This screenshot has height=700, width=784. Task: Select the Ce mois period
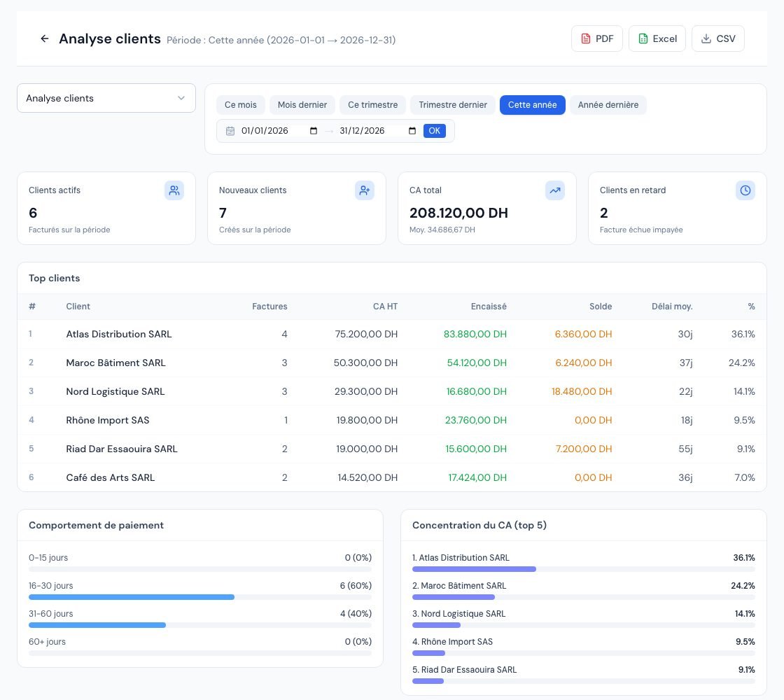click(241, 105)
